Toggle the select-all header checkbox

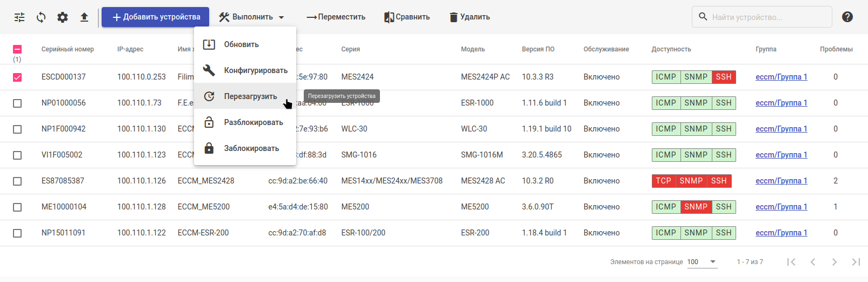[x=17, y=49]
